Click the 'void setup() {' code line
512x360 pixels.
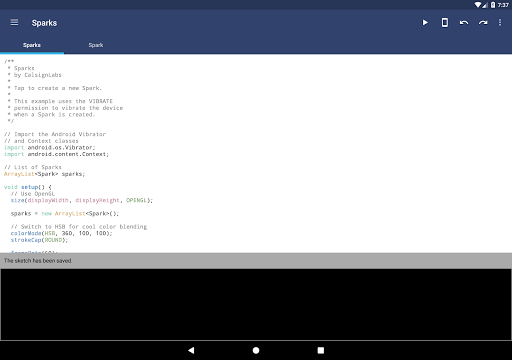point(28,187)
